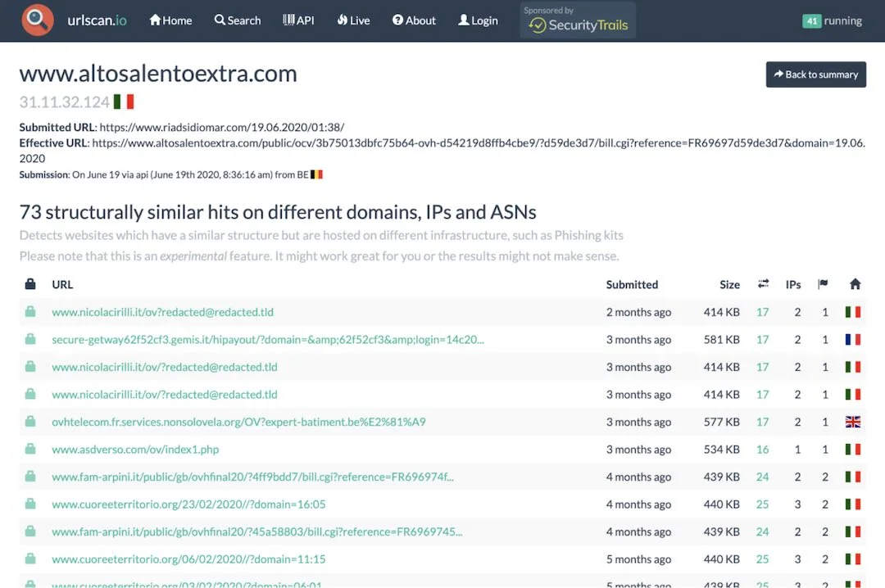885x588 pixels.
Task: Click Italian flag on cuoreeterritorio.org/23/02/2020 row
Action: point(853,504)
